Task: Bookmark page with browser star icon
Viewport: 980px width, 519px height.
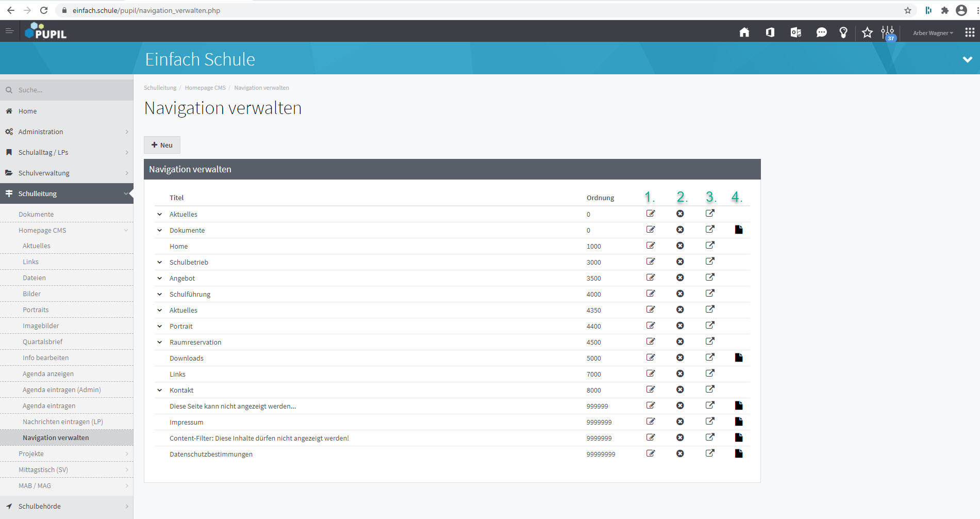Action: pos(908,10)
